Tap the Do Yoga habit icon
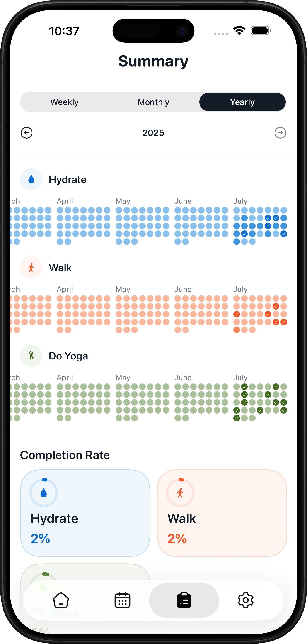The height and width of the screenshot is (644, 307). point(31,356)
